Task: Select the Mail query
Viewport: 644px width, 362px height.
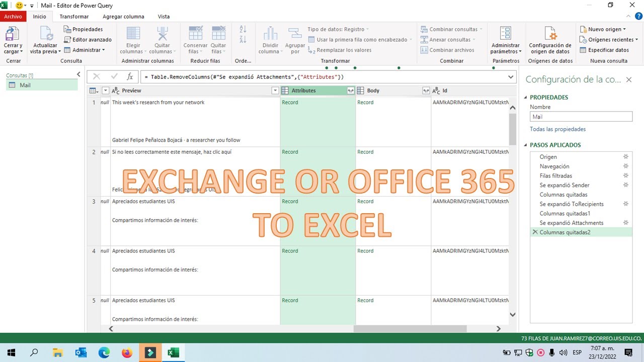Action: pyautogui.click(x=42, y=85)
